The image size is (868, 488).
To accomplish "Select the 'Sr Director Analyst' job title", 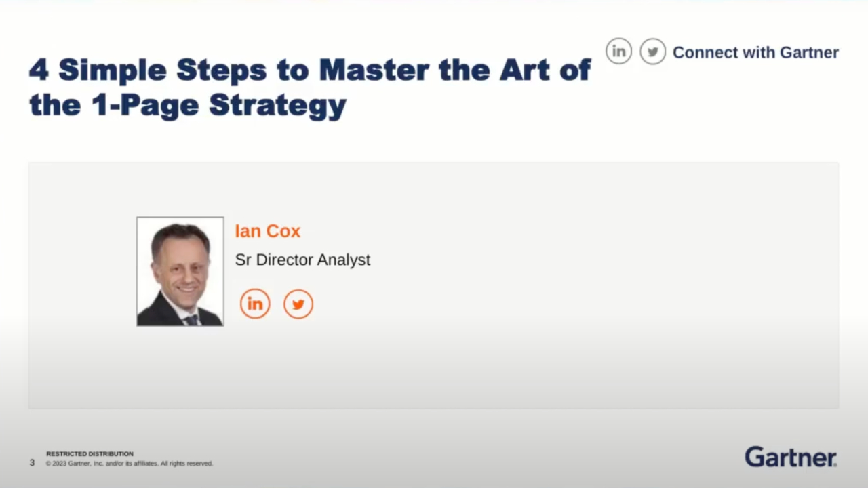I will 302,260.
